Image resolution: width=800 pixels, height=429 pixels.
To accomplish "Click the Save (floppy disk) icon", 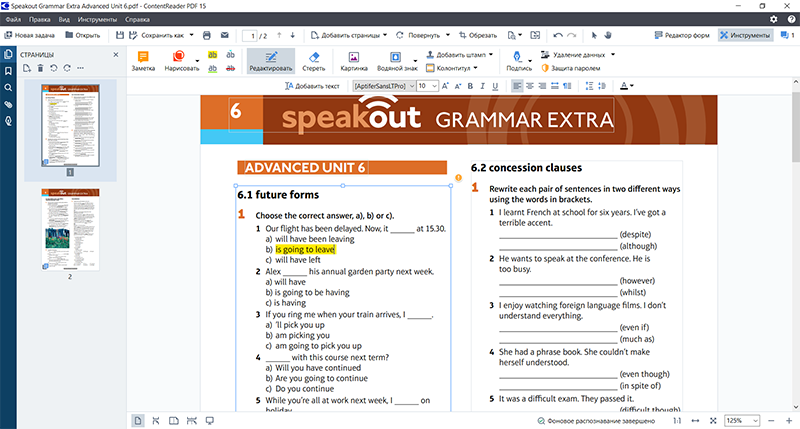I will [x=119, y=35].
